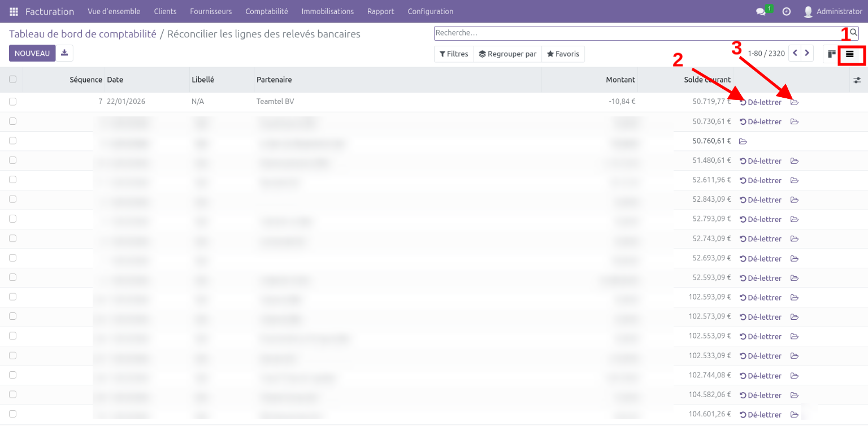Image resolution: width=868 pixels, height=426 pixels.
Task: Toggle the select-all header checkbox
Action: click(12, 80)
